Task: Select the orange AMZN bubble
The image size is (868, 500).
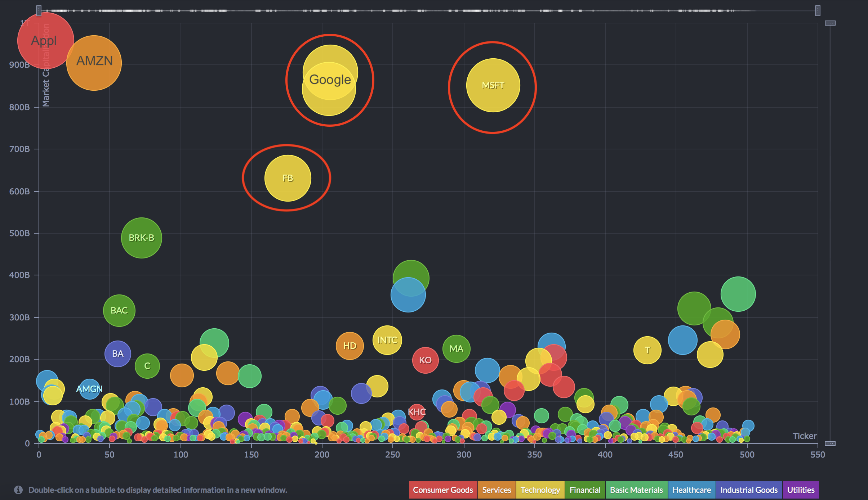Action: 94,63
